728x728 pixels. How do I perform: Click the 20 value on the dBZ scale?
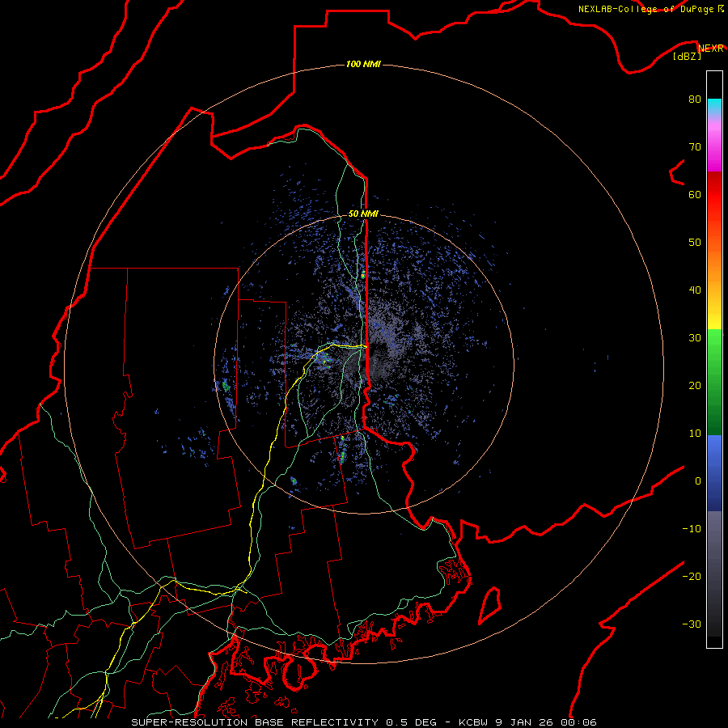coord(695,386)
